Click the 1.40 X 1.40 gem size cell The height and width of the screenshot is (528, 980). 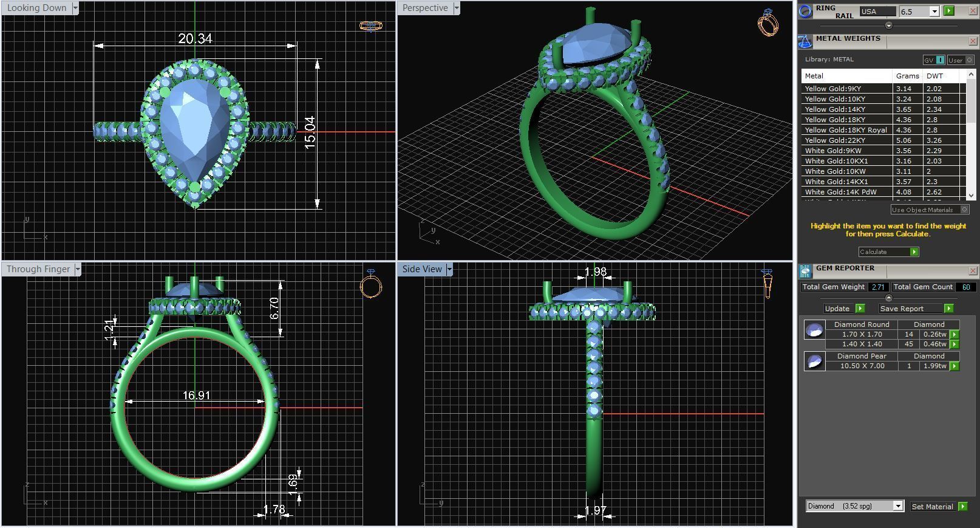862,345
